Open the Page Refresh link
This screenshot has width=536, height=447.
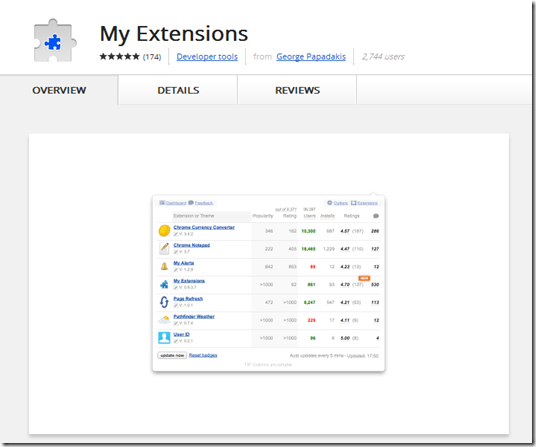pos(188,298)
